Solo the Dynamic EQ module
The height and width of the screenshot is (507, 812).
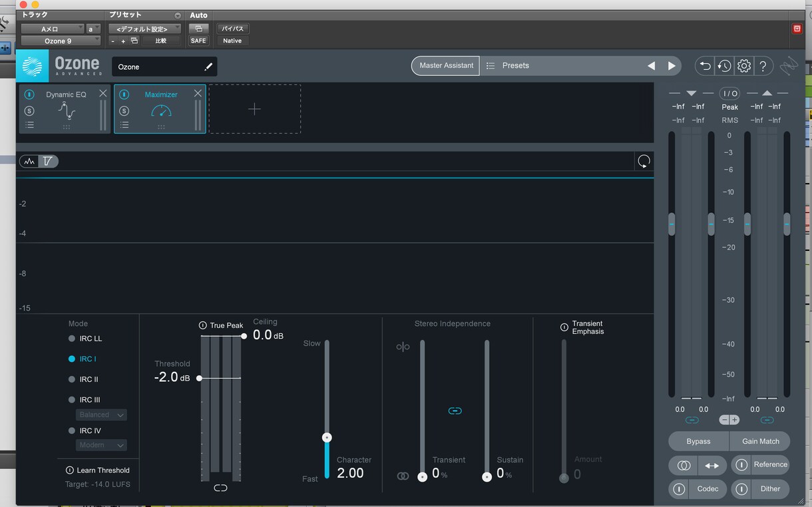[x=29, y=110]
